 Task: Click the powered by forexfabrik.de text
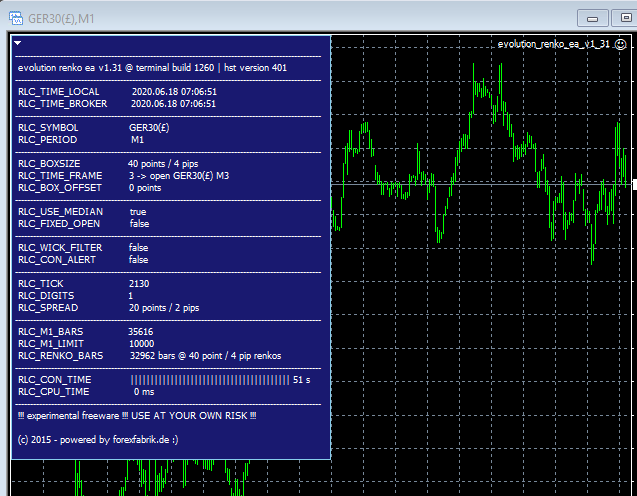pyautogui.click(x=119, y=440)
